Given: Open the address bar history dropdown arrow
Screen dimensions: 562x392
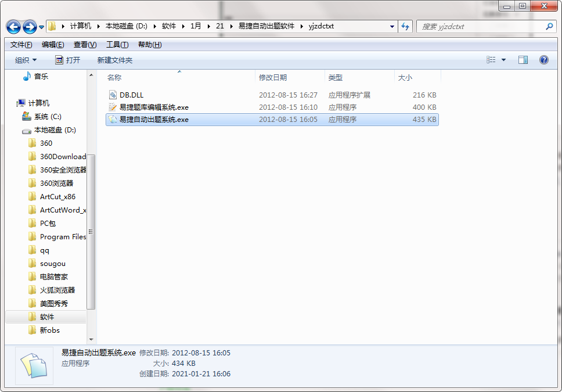Looking at the screenshot, I should click(392, 26).
